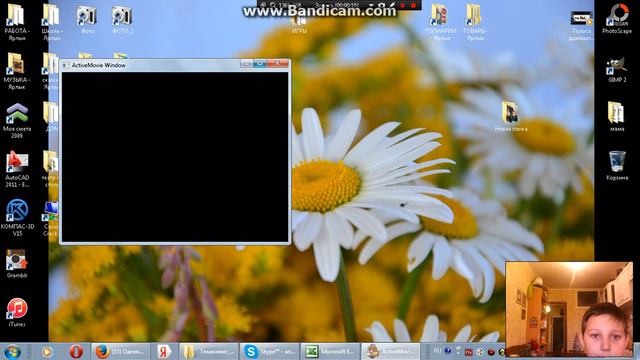
Task: Open the РАБОТА shortcut folder on desktop
Action: 16,22
